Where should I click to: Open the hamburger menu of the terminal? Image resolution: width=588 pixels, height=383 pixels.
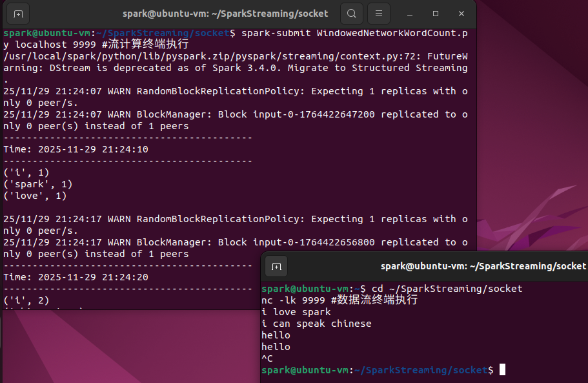378,13
